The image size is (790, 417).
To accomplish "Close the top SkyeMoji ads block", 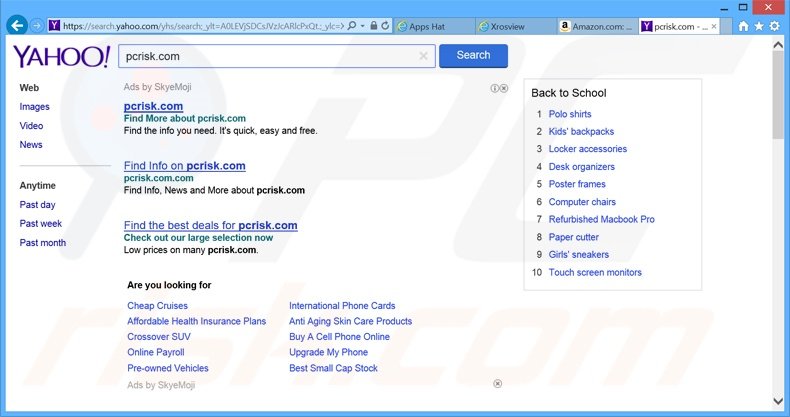I will pos(503,88).
